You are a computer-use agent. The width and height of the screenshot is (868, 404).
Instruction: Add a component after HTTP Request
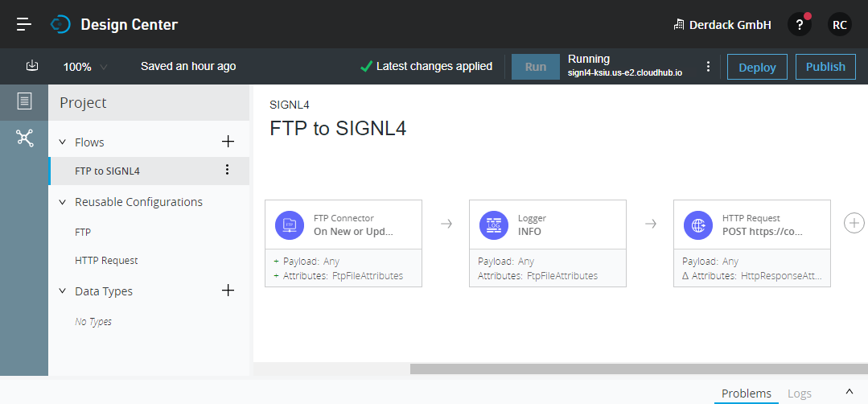pos(854,223)
